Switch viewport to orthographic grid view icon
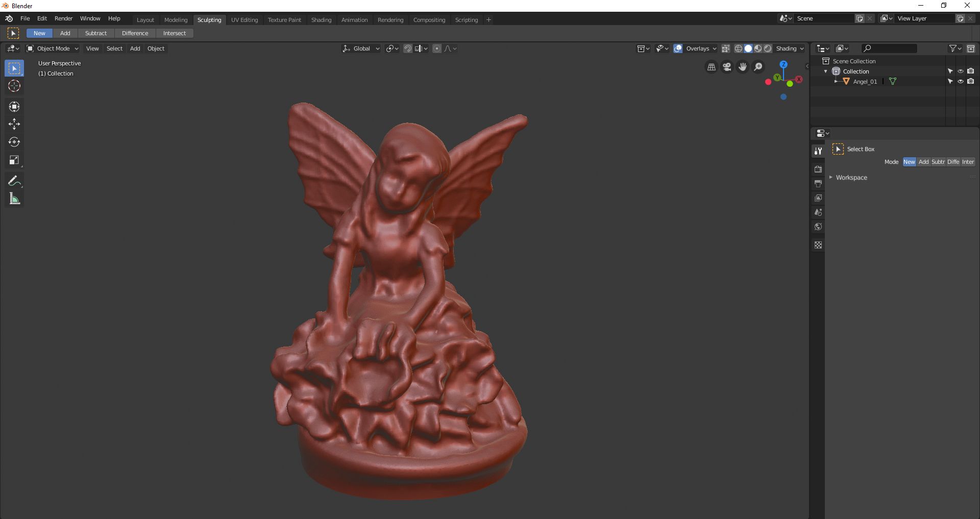This screenshot has height=519, width=980. [x=711, y=67]
